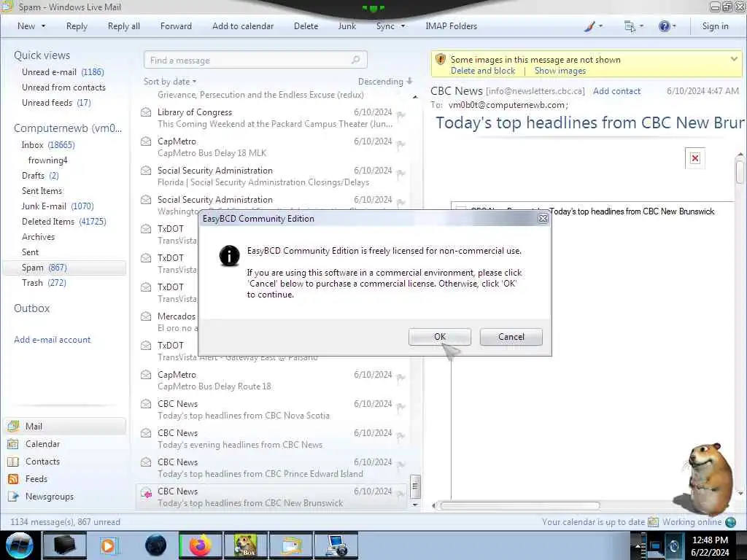Click Delete and block link

click(483, 71)
